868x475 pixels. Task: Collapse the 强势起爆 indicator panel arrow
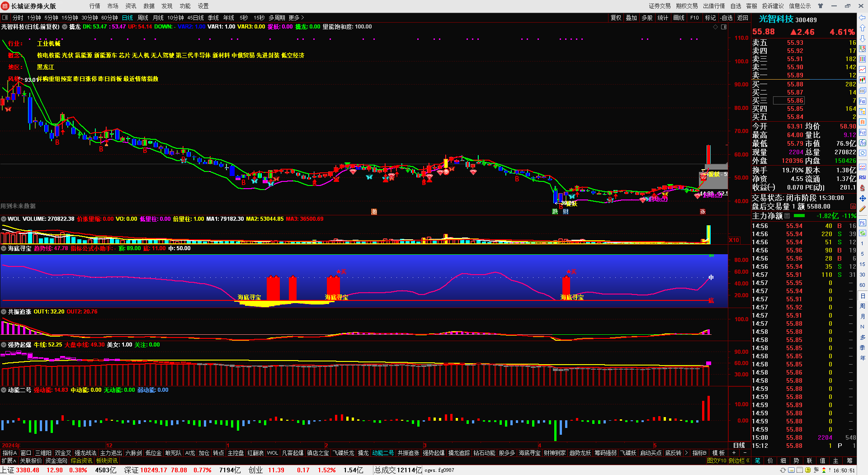pyautogui.click(x=4, y=345)
